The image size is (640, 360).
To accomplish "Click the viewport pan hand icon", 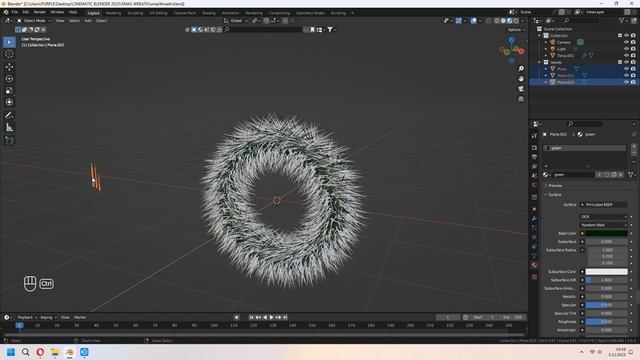I will 521,78.
